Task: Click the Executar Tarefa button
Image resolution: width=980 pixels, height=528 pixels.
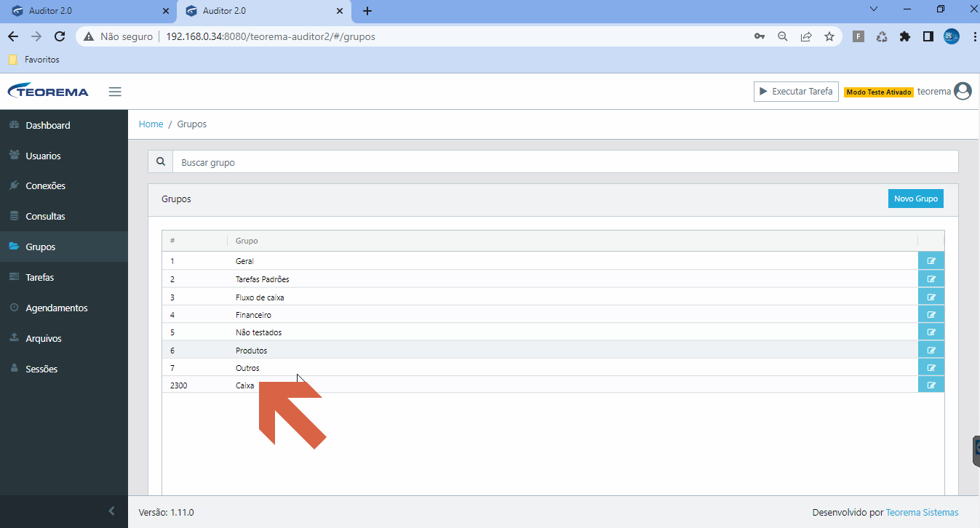Action: [x=796, y=92]
